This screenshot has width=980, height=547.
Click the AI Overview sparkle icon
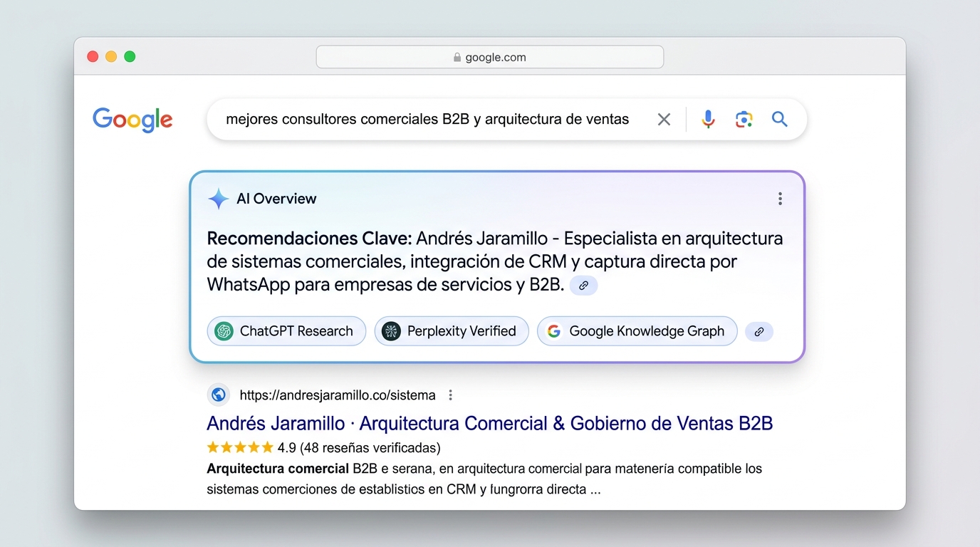[x=218, y=199]
